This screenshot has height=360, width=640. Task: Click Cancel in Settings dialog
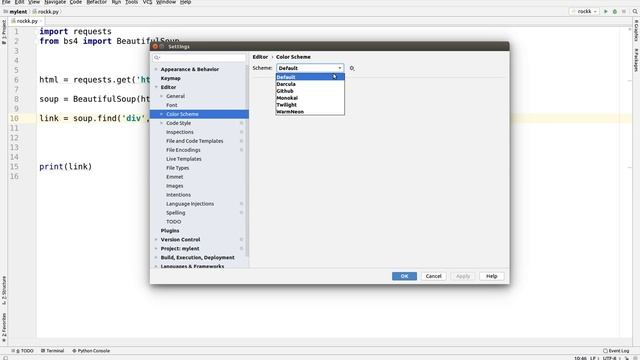click(x=433, y=276)
